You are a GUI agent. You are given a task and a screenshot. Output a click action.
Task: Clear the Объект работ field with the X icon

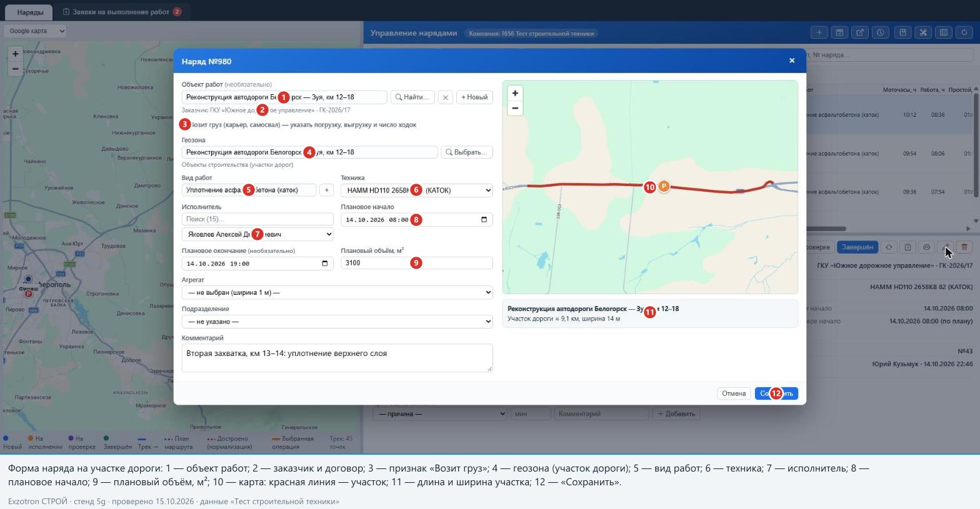point(445,97)
